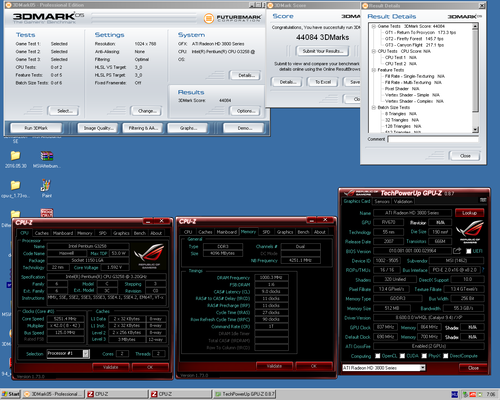Collapse the Game Tests tree node

click(x=374, y=26)
